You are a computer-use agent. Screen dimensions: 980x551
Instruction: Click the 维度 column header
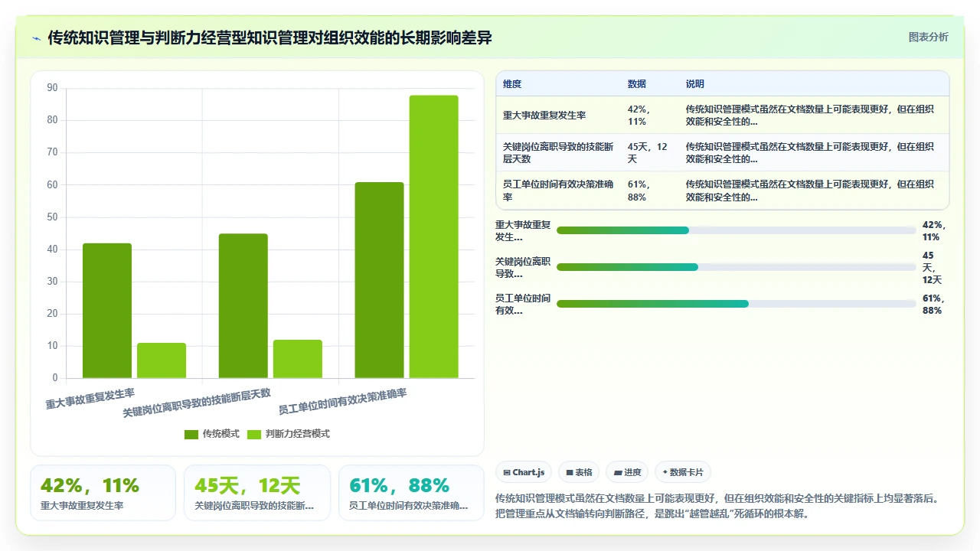pos(512,84)
